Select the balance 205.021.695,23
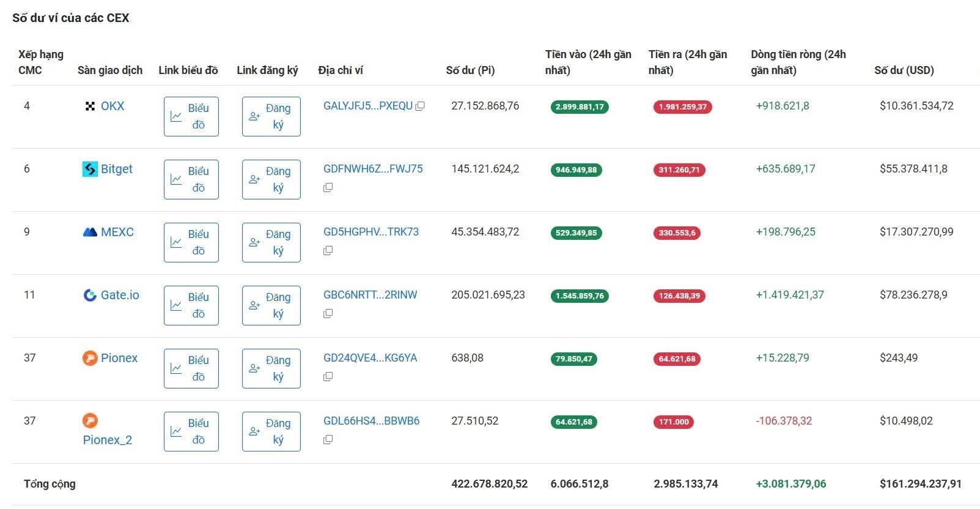This screenshot has width=980, height=509. pyautogui.click(x=488, y=295)
